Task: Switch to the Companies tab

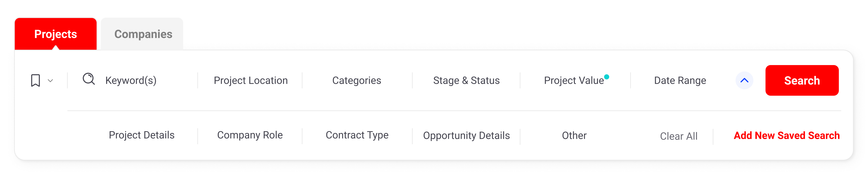Action: point(143,34)
